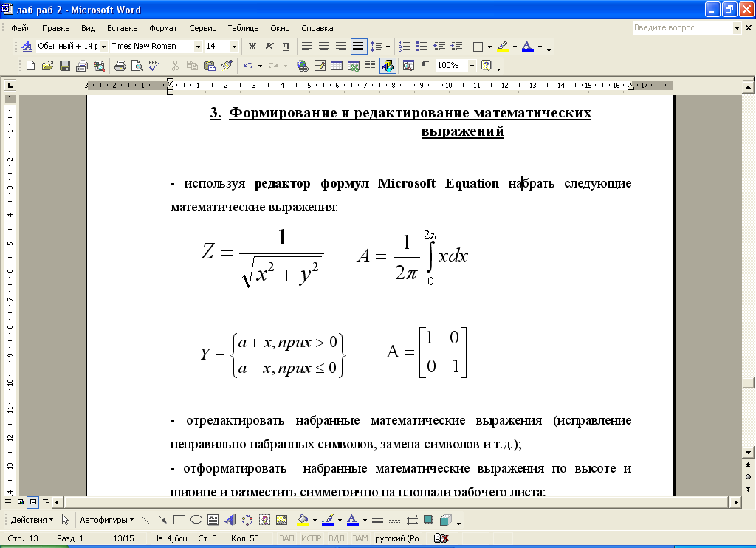Click the "Введите вопрос" help field
This screenshot has width=756, height=548.
683,28
